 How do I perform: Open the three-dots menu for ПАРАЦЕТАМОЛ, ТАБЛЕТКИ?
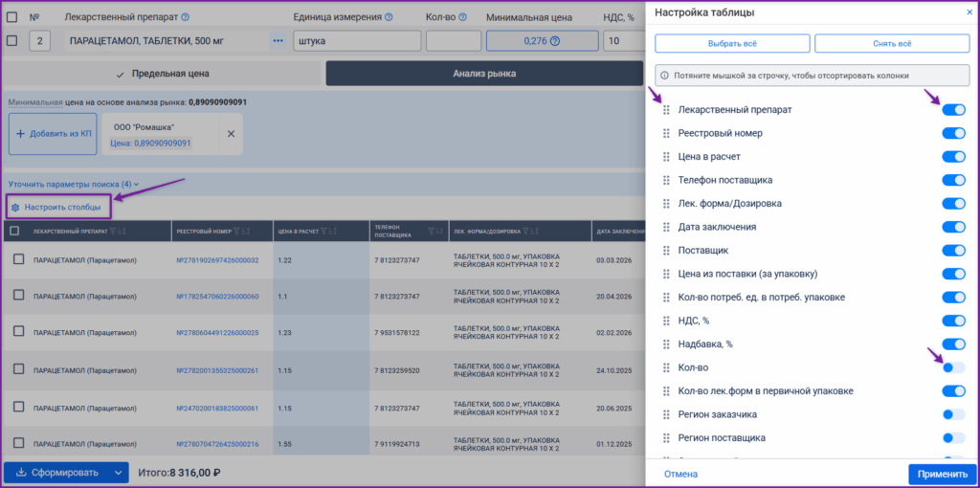278,41
